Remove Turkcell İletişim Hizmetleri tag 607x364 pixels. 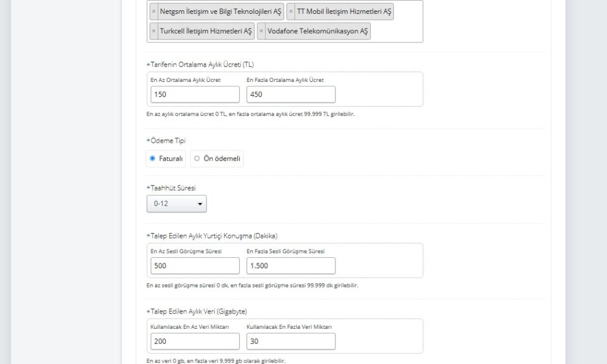(154, 31)
